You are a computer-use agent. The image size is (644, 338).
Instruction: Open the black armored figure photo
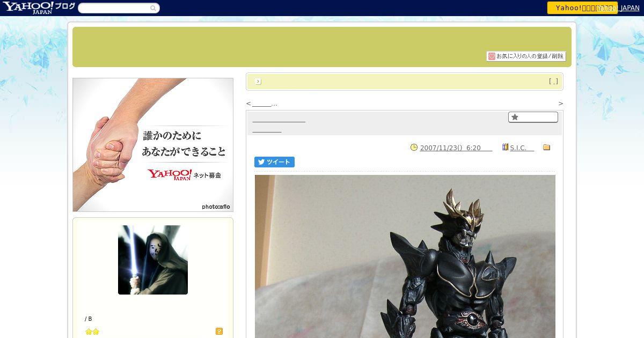(405, 256)
